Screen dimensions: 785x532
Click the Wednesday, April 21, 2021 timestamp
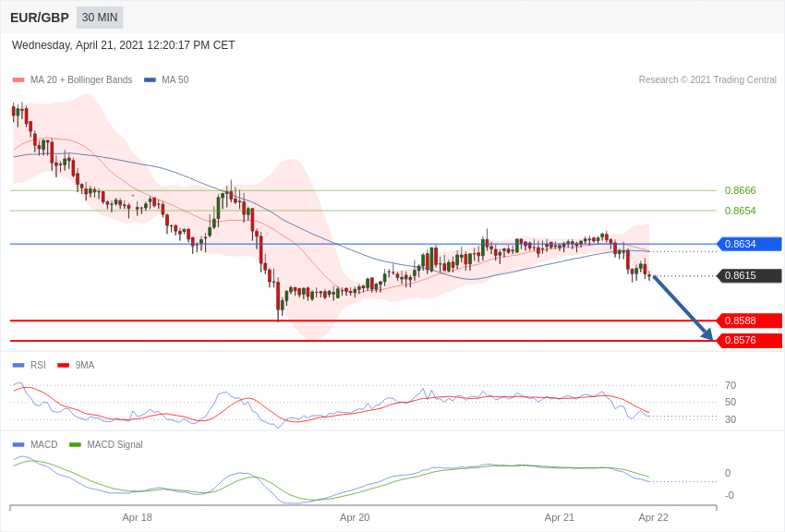(x=123, y=45)
